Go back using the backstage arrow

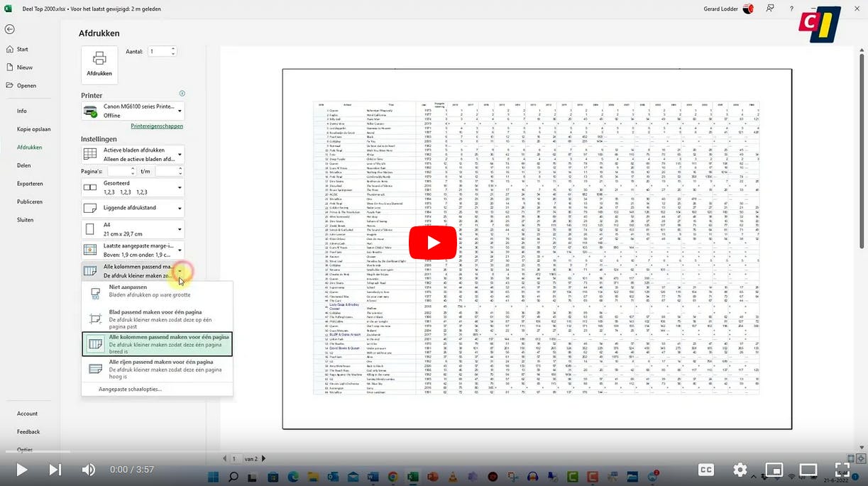click(x=9, y=29)
